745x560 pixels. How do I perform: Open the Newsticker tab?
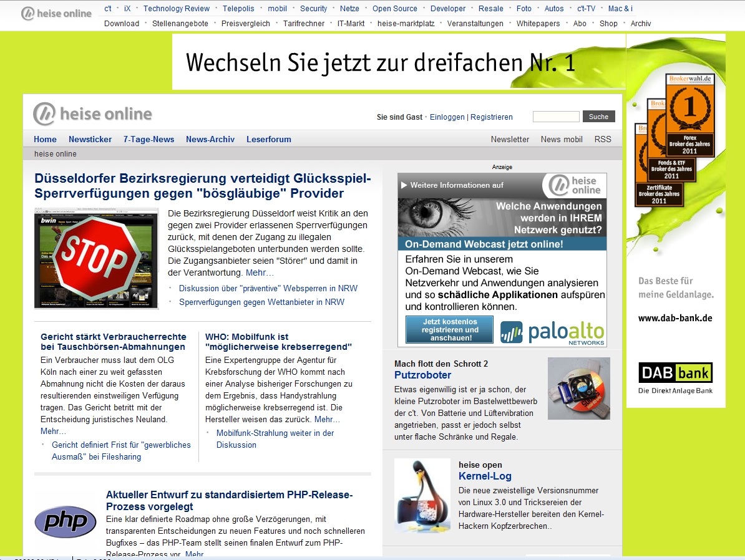point(90,140)
